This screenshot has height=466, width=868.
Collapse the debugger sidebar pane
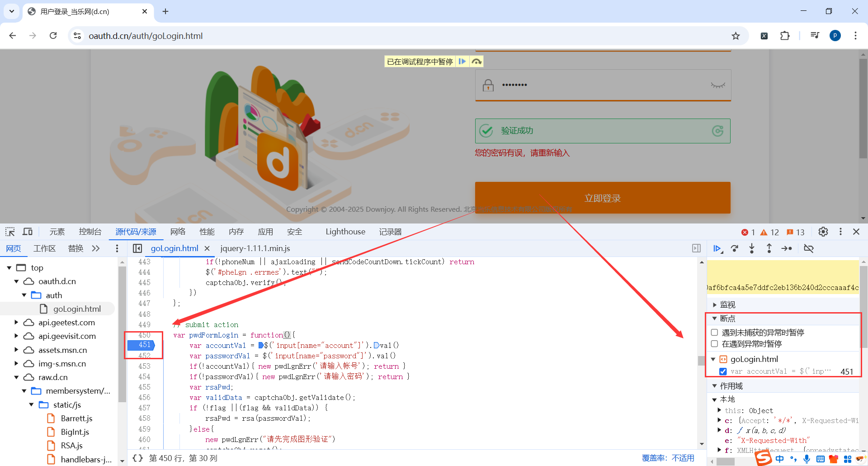696,248
